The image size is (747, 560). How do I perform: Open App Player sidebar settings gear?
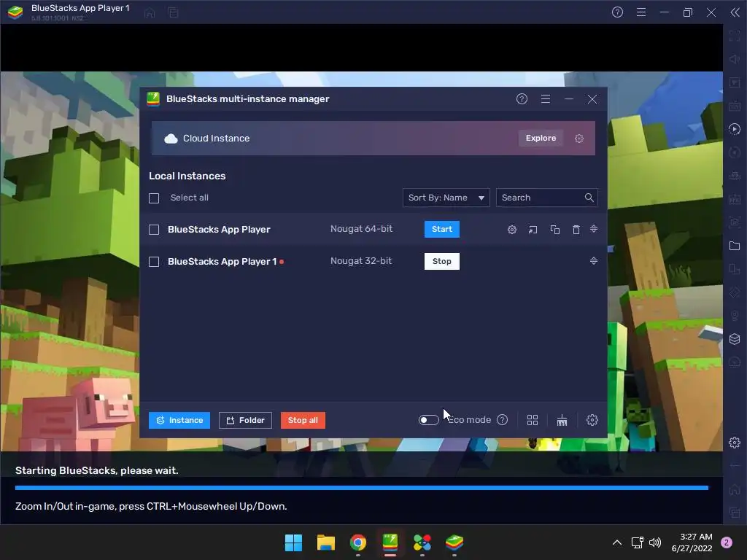(x=735, y=443)
